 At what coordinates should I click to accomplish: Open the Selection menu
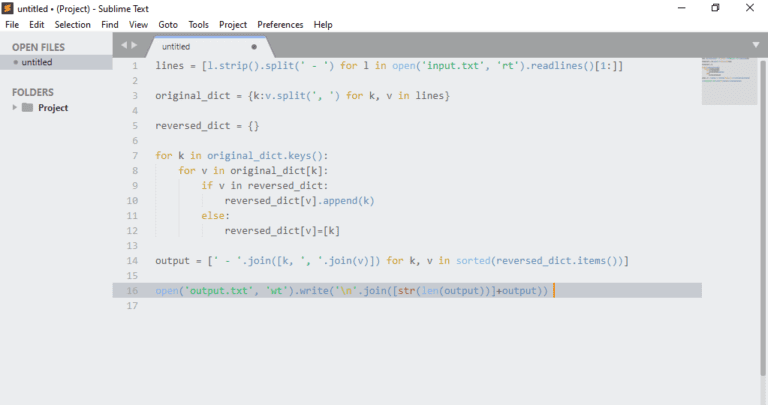point(72,24)
